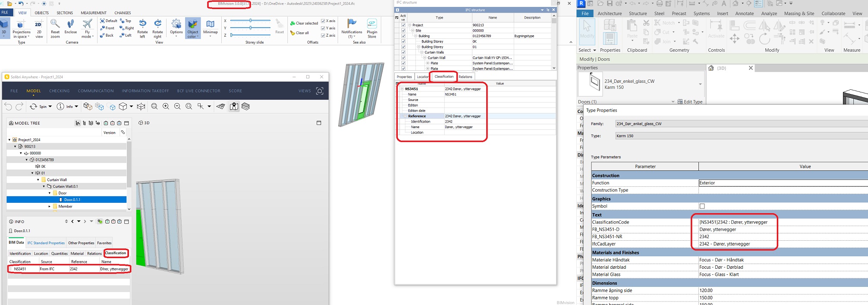Adjust the Z storey slide slider
The width and height of the screenshot is (868, 305).
click(x=250, y=35)
